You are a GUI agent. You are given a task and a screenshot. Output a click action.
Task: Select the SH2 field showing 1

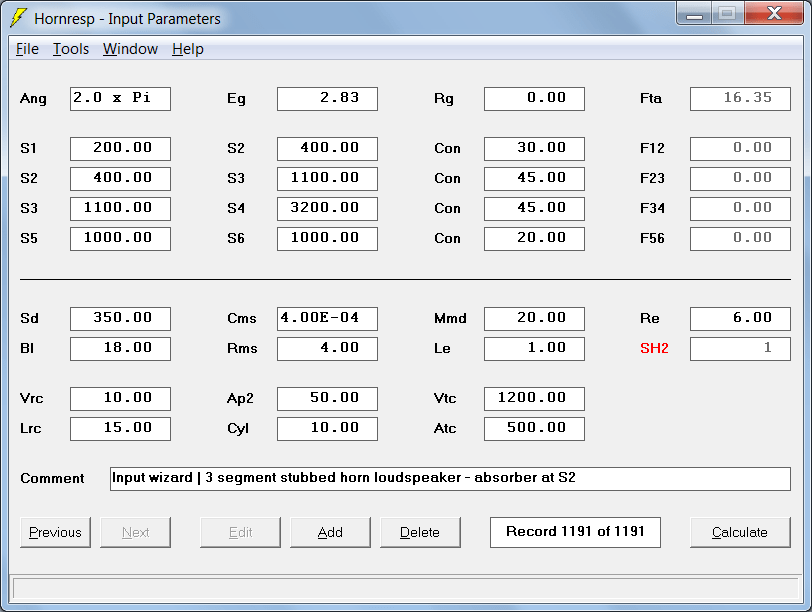(741, 348)
